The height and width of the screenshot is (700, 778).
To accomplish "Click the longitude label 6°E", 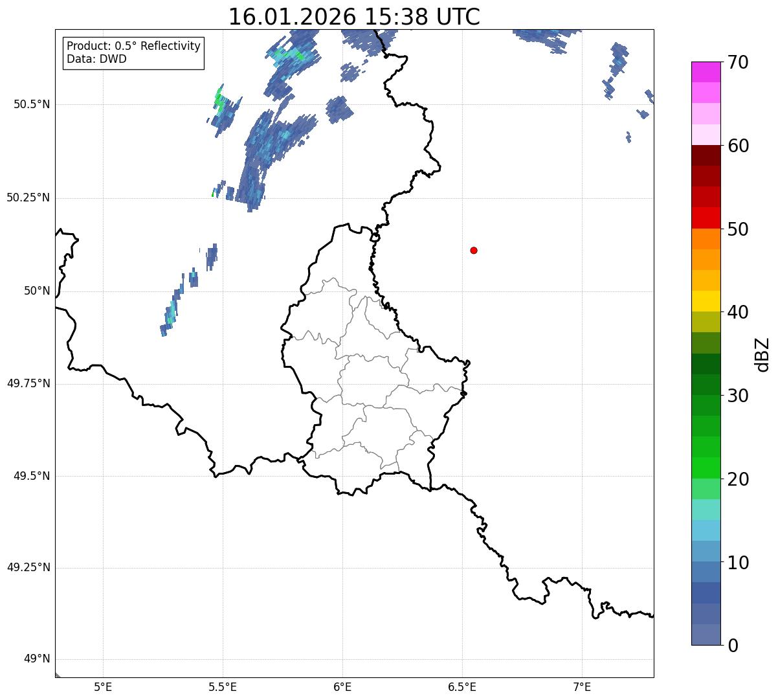I will pos(342,687).
